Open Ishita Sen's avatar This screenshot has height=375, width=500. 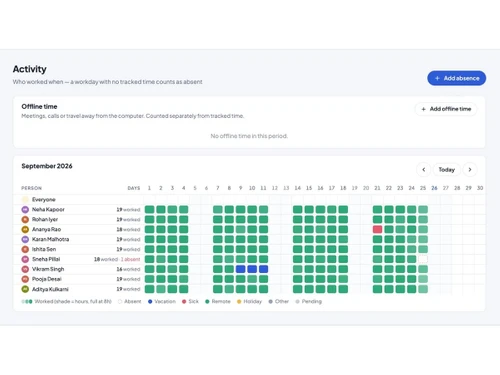coord(25,249)
